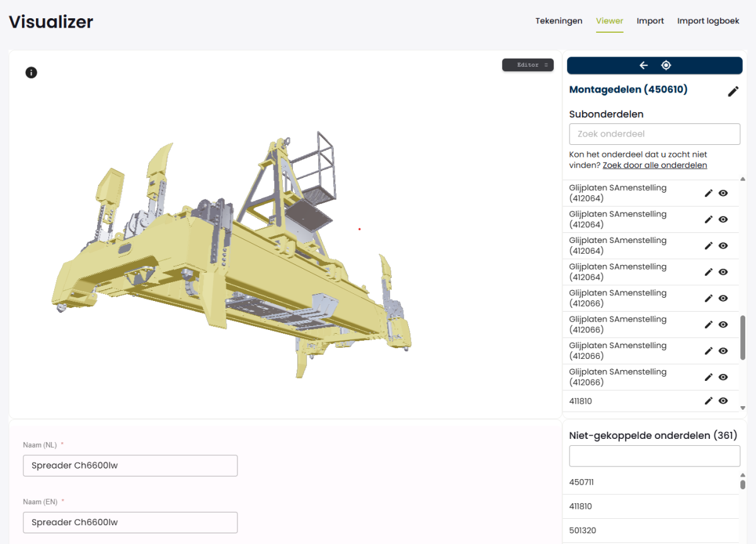This screenshot has height=544, width=756.
Task: Click the back arrow in the parts panel header
Action: (643, 65)
